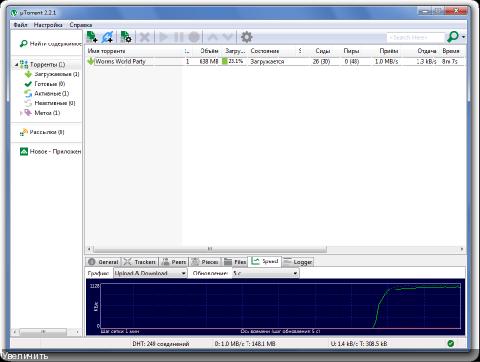Select Готовые (0) category
Viewport: 480px width, 362px height.
tap(50, 84)
